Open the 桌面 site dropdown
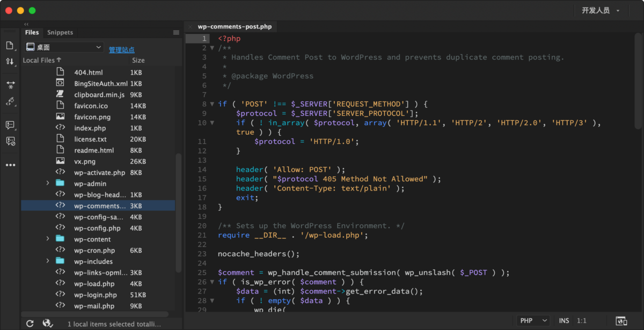This screenshot has height=330, width=644. (x=64, y=47)
